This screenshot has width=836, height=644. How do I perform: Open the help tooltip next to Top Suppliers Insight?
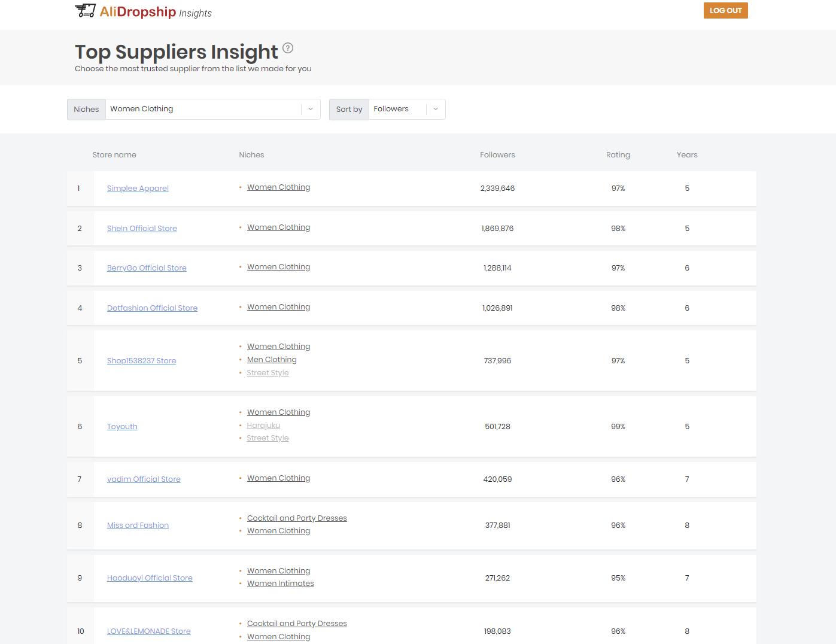288,48
